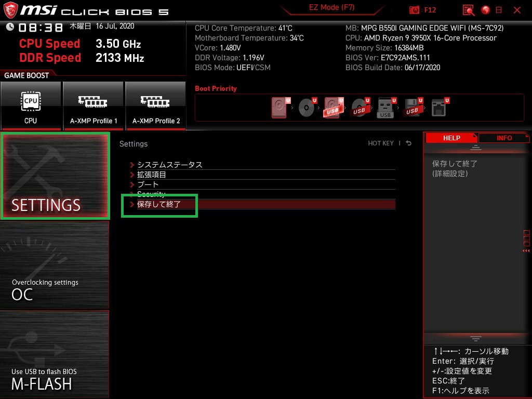Click the Memory Size 16384MB text

click(384, 48)
